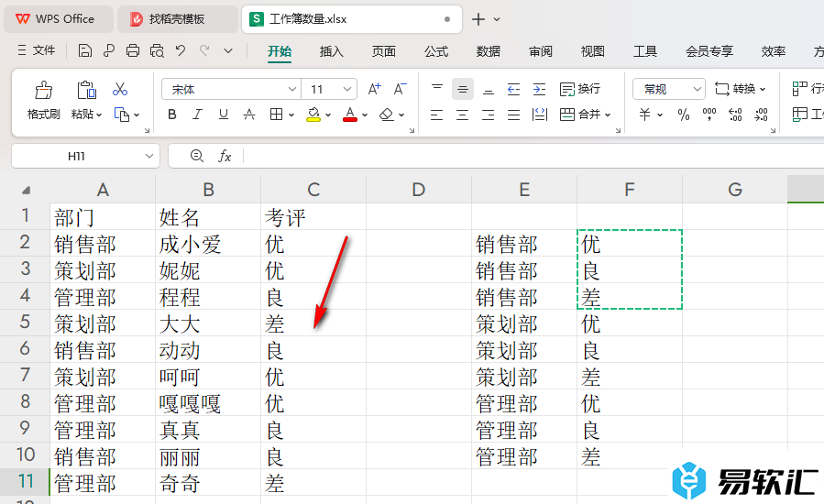Click the Copy icon

(x=121, y=115)
